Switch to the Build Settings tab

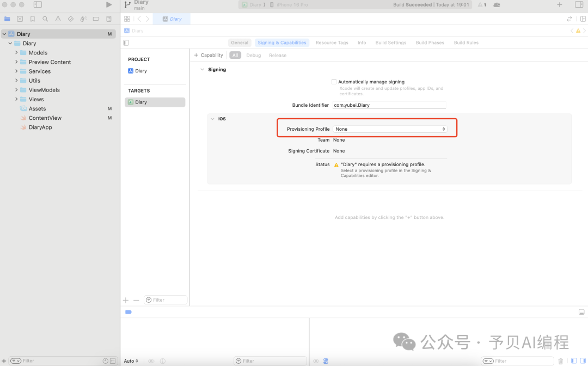click(x=390, y=42)
